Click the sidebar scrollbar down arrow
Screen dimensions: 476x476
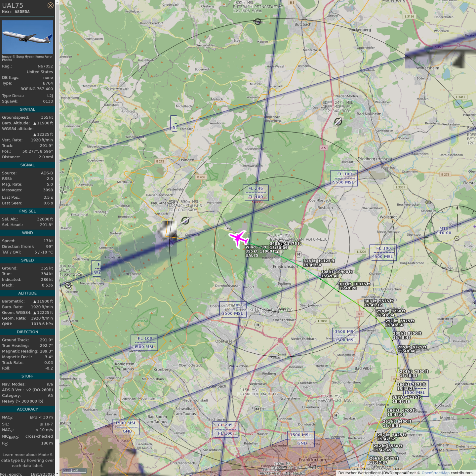click(57, 474)
